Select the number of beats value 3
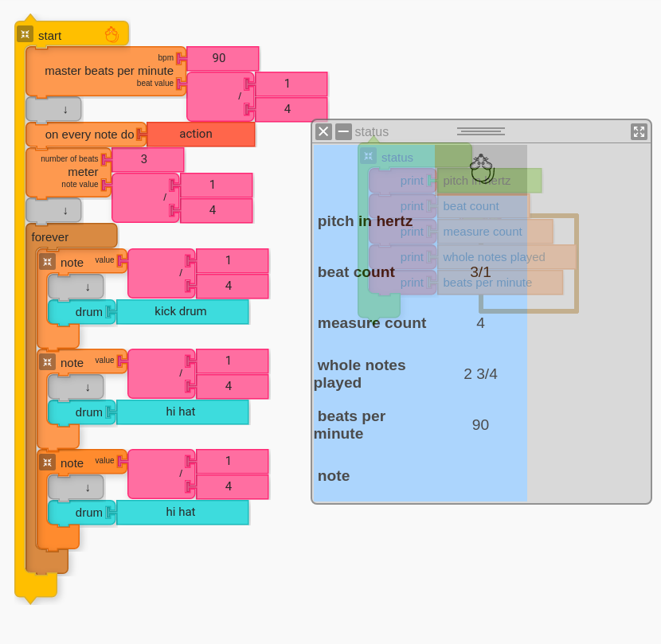This screenshot has height=644, width=661. [x=147, y=159]
